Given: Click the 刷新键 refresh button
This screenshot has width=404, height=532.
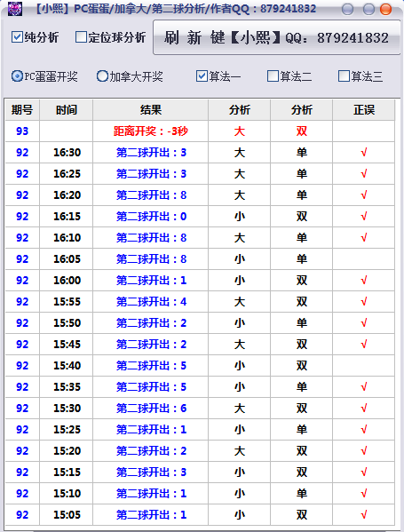Looking at the screenshot, I should [x=277, y=37].
